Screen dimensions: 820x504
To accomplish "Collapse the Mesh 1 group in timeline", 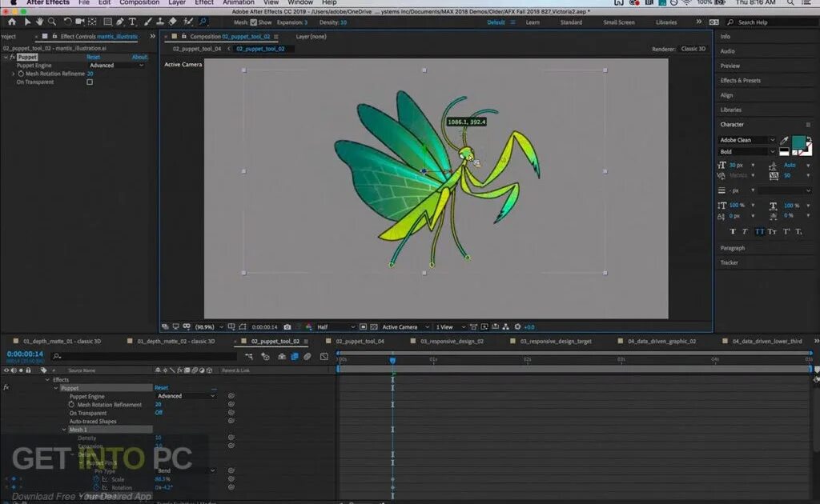I will 64,430.
